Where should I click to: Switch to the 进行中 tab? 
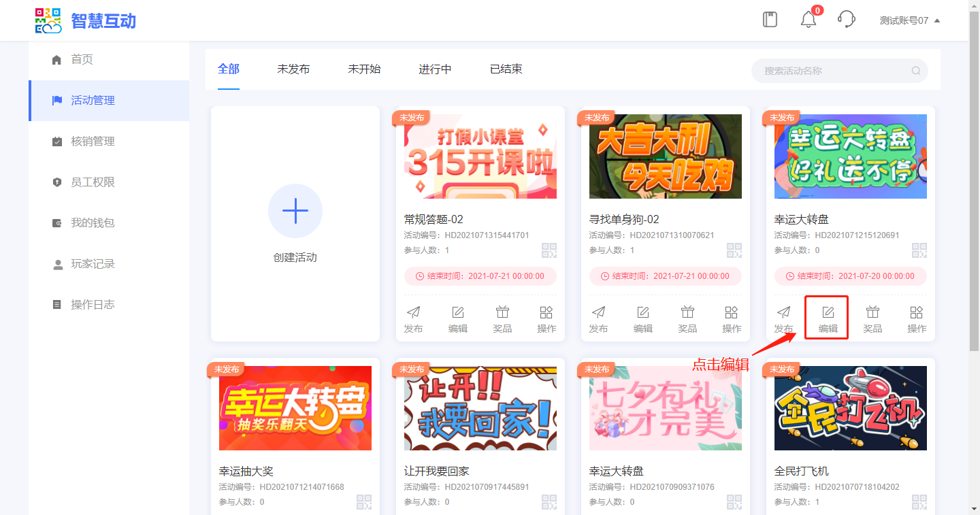435,69
